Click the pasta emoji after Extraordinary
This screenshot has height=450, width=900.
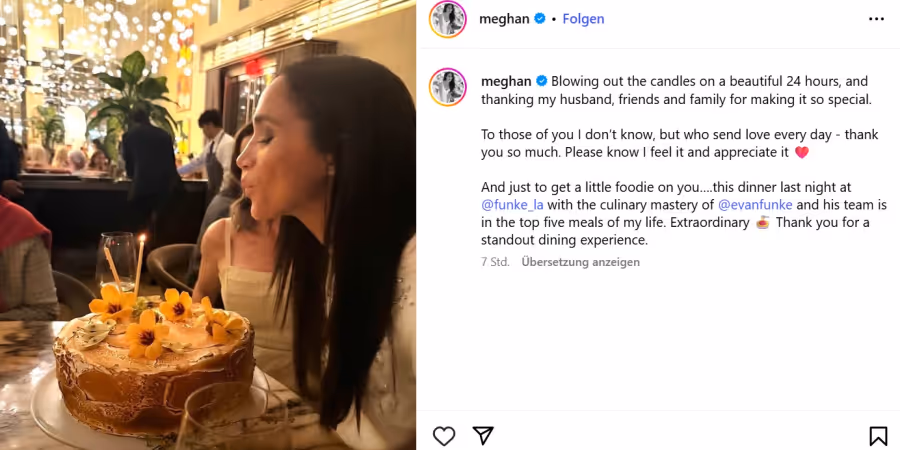tap(763, 223)
